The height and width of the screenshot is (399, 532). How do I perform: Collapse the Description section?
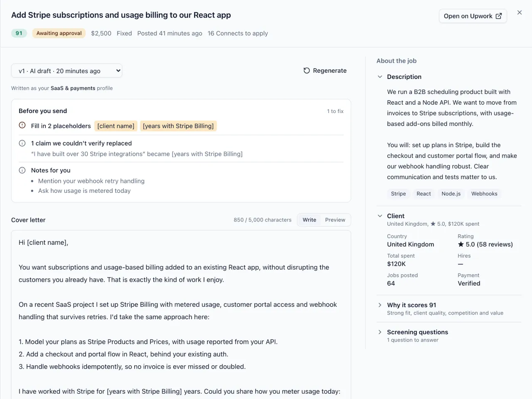click(x=380, y=77)
